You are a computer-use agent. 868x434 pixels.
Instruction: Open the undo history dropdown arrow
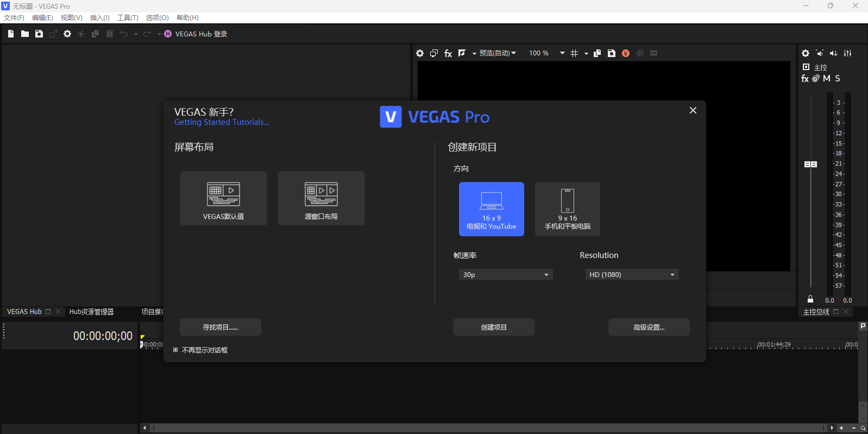tap(136, 34)
